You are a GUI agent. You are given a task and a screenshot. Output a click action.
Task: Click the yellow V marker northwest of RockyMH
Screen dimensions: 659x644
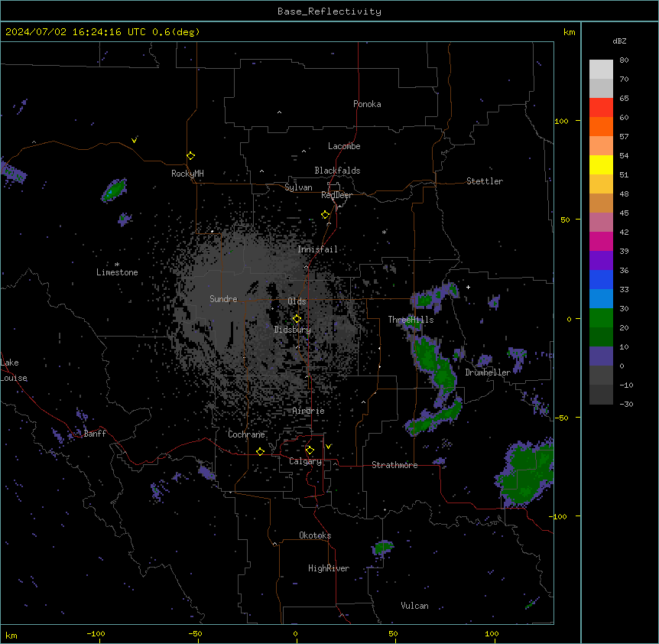(x=134, y=140)
